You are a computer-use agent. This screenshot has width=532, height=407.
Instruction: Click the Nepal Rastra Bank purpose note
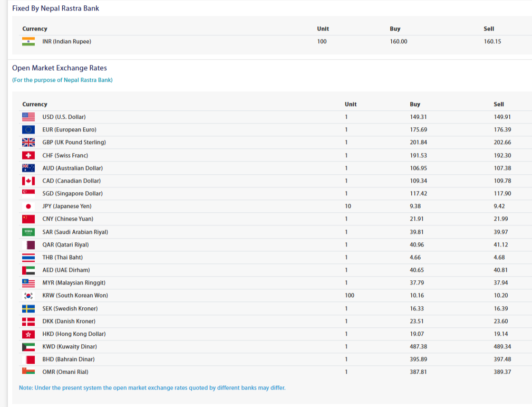(x=62, y=80)
